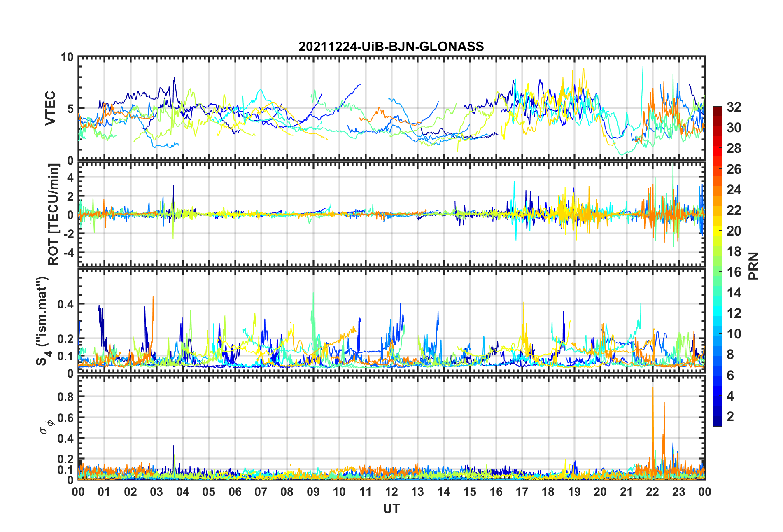Click colorbar tick label 6
The height and width of the screenshot is (532, 783).
click(730, 375)
